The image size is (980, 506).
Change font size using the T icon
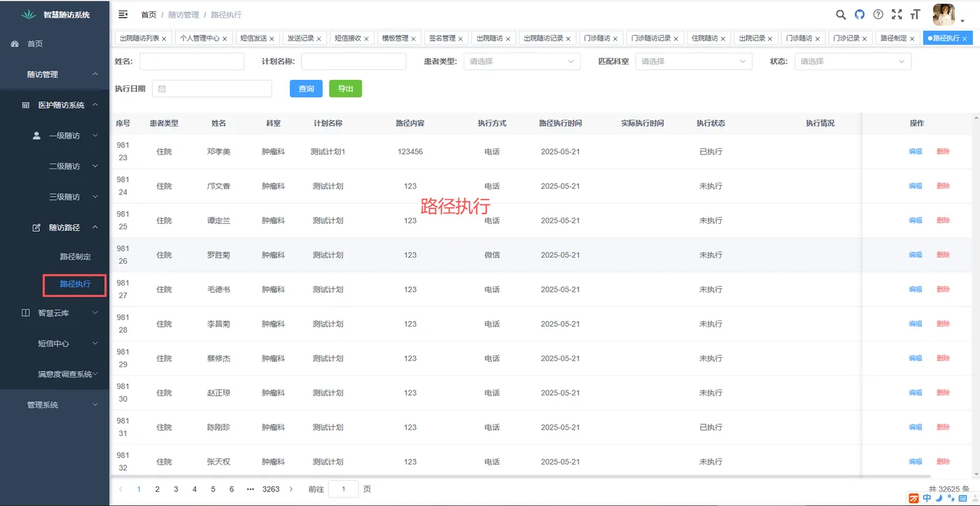(915, 14)
